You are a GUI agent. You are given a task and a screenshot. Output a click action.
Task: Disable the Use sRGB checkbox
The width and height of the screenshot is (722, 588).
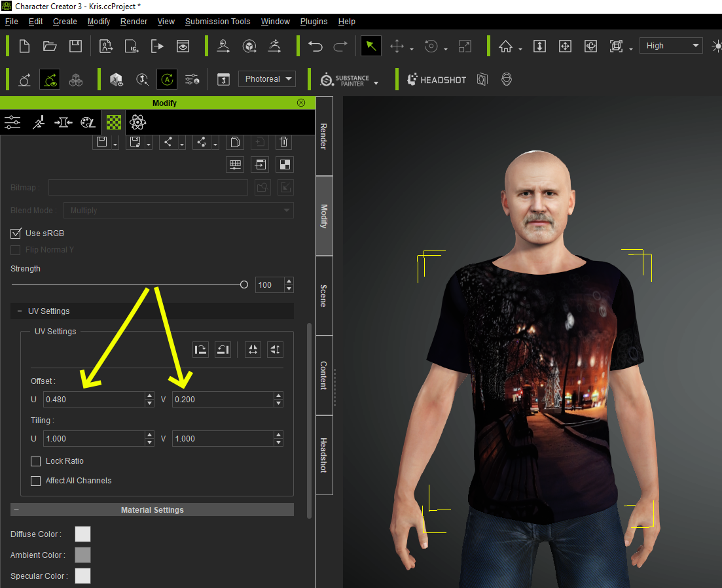pyautogui.click(x=16, y=233)
